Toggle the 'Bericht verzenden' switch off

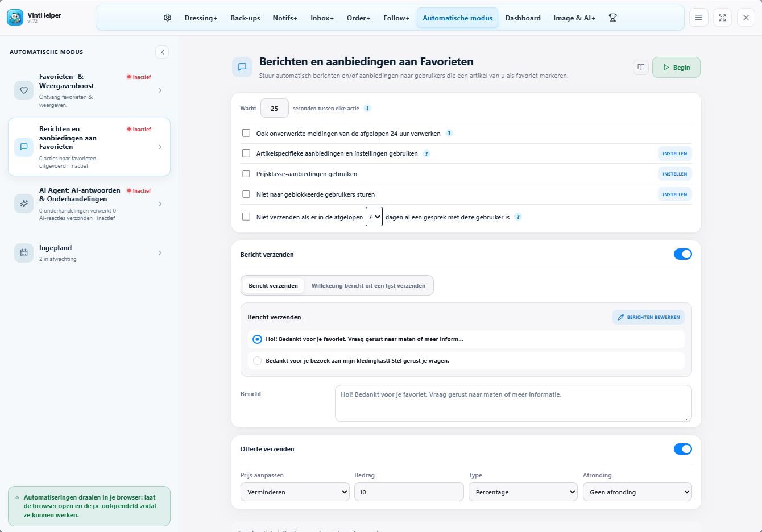tap(683, 254)
